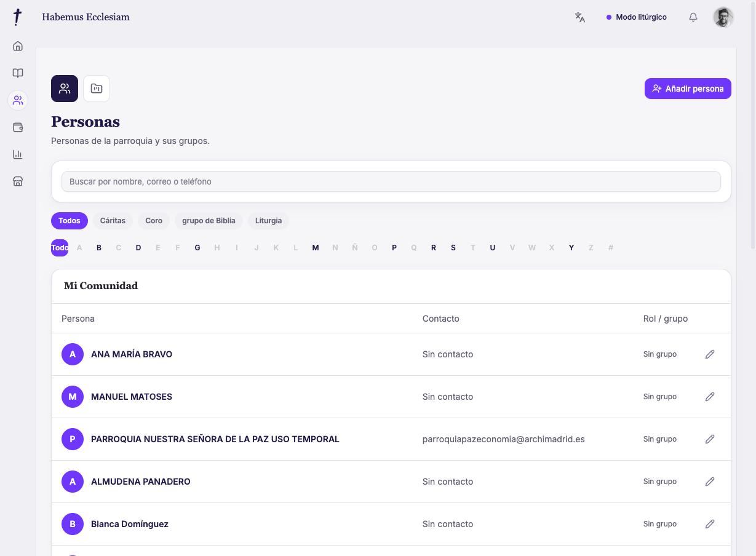This screenshot has height=556, width=756.
Task: Edit ALMUDENA PANADERO with pencil icon
Action: pos(710,482)
